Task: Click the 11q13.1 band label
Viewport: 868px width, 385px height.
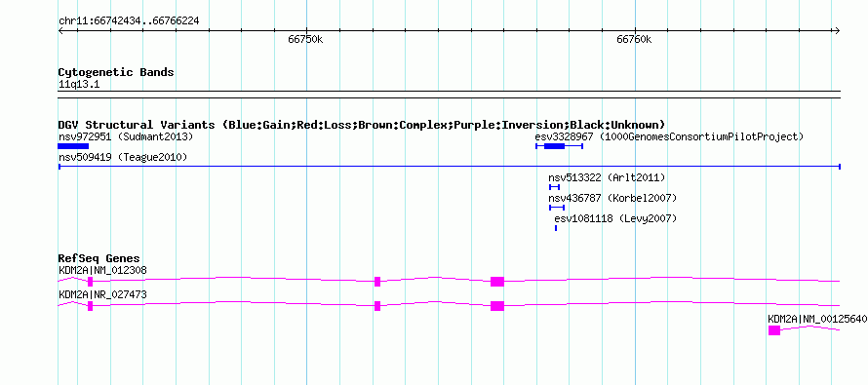Action: pos(79,85)
